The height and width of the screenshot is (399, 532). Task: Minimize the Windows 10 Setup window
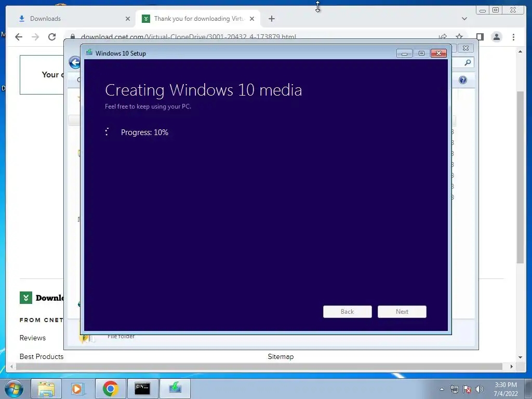(404, 54)
